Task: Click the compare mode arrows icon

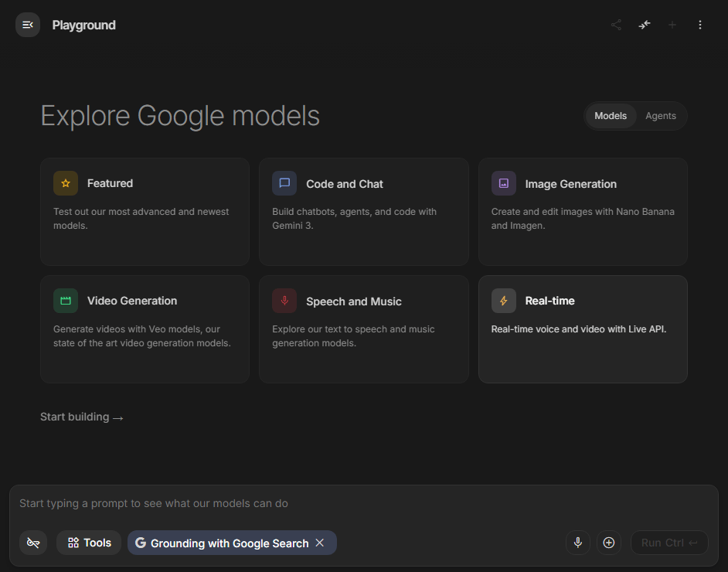Action: 644,25
